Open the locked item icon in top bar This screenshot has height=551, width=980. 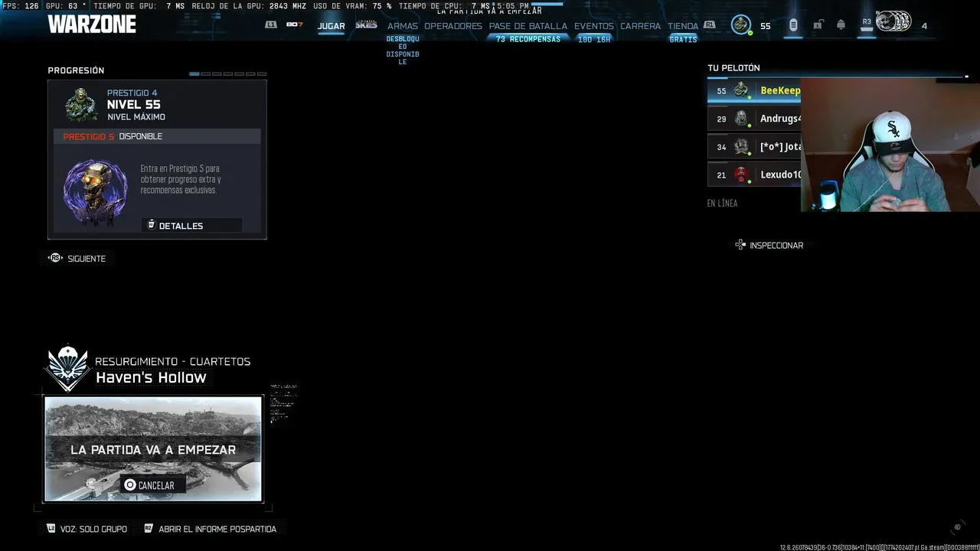(818, 25)
